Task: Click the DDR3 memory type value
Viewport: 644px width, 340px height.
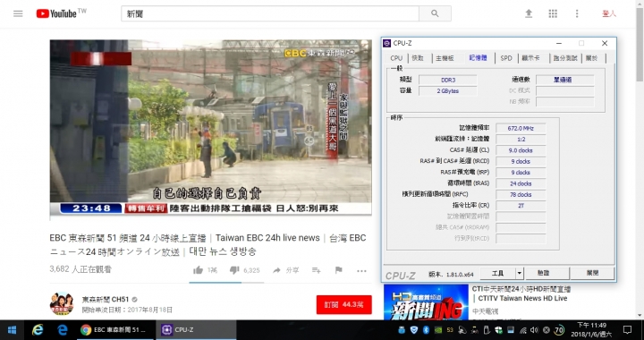Action: click(448, 80)
